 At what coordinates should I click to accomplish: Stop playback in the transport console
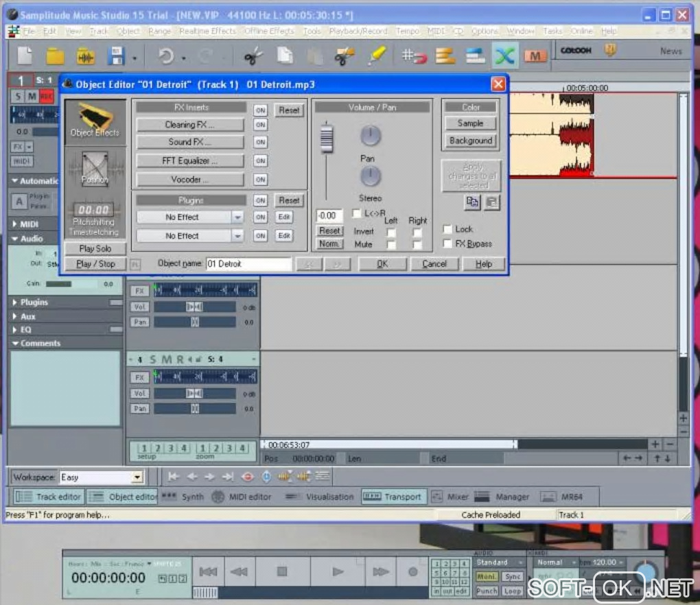(281, 571)
